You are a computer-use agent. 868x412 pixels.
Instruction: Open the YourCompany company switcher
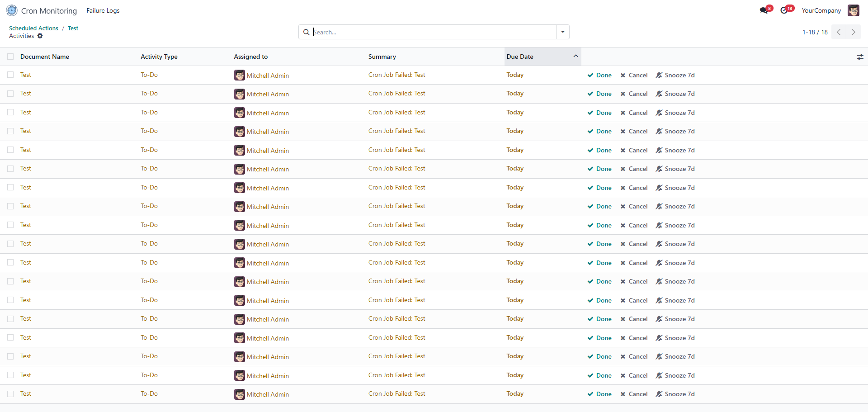(821, 10)
